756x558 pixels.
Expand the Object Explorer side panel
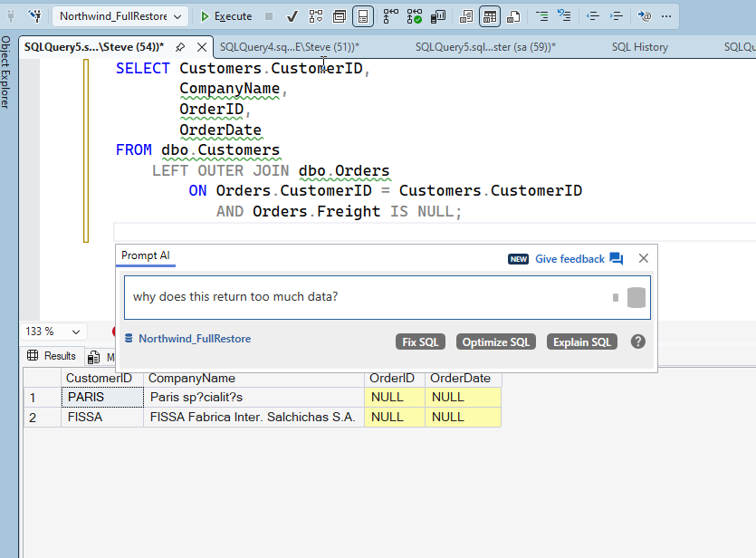pyautogui.click(x=5, y=72)
